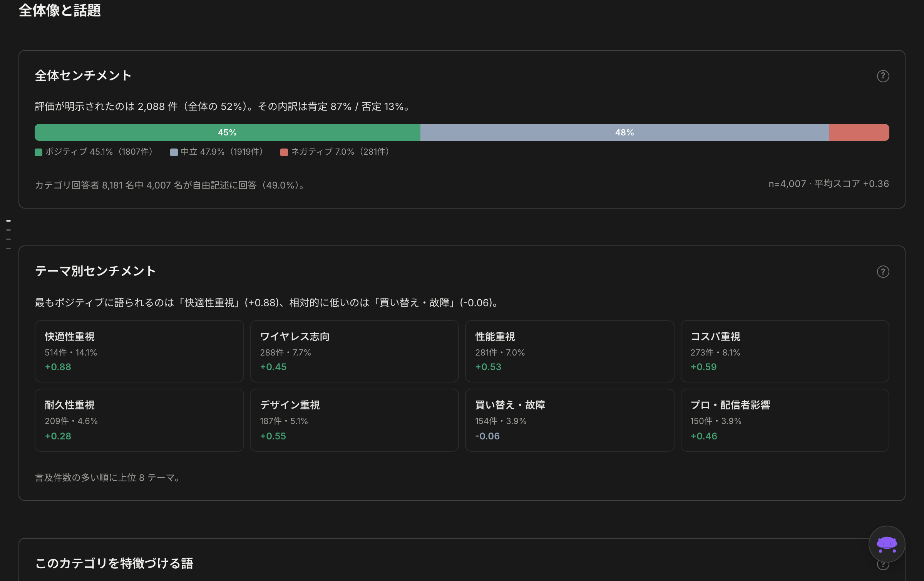924x581 pixels.
Task: Select the 耐久性重視 theme card
Action: (x=139, y=420)
